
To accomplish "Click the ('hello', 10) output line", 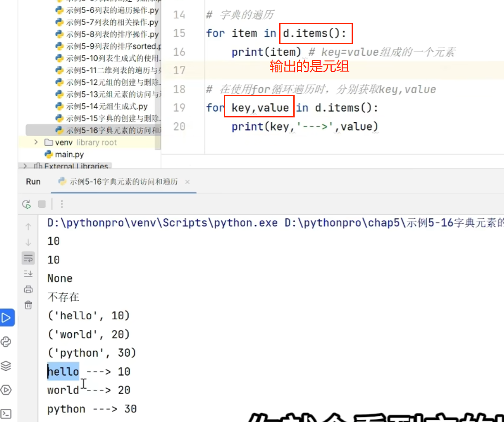I will [88, 316].
